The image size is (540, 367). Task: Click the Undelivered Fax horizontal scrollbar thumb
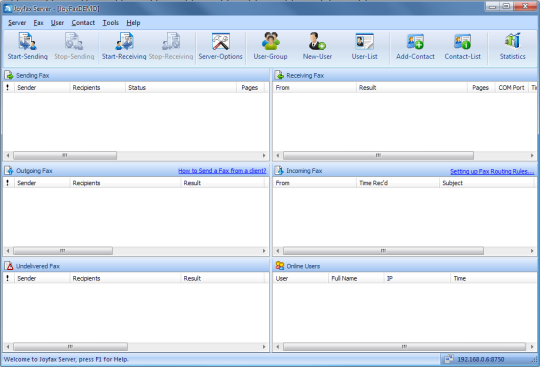70,346
